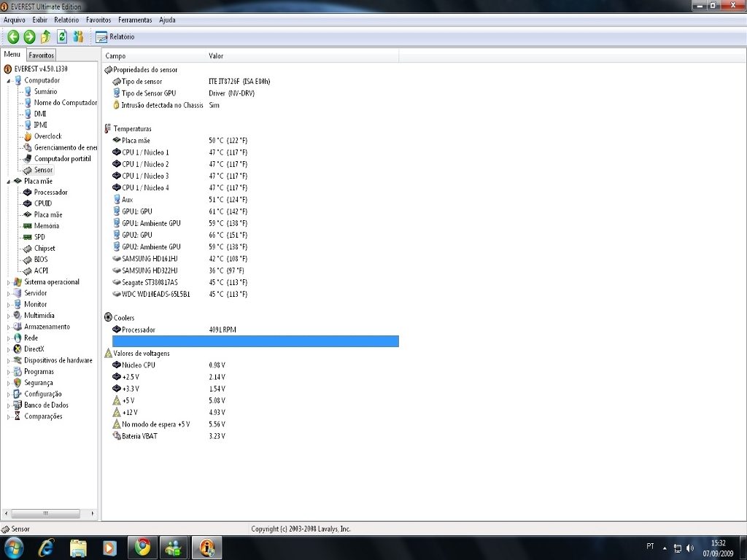Click the Comparações hourglass icon
747x560 pixels.
pyautogui.click(x=18, y=416)
